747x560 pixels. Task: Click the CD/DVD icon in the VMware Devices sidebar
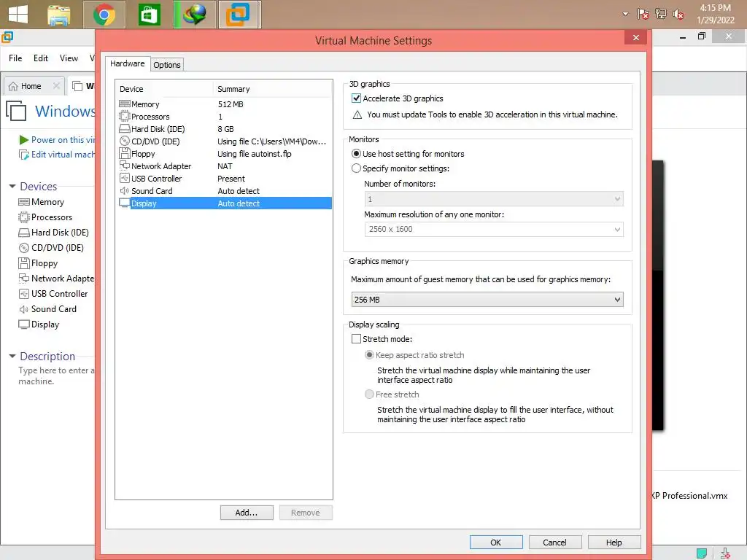[24, 248]
